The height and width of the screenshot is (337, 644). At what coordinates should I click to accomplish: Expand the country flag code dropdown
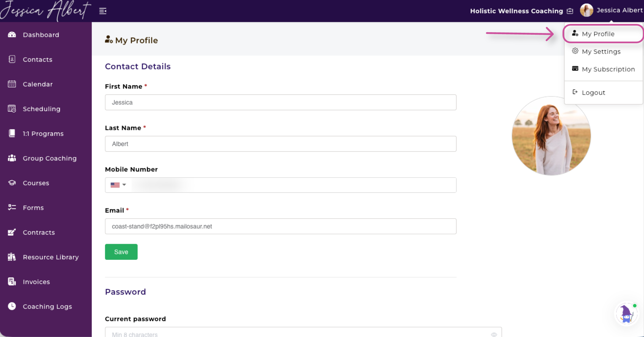coord(118,185)
